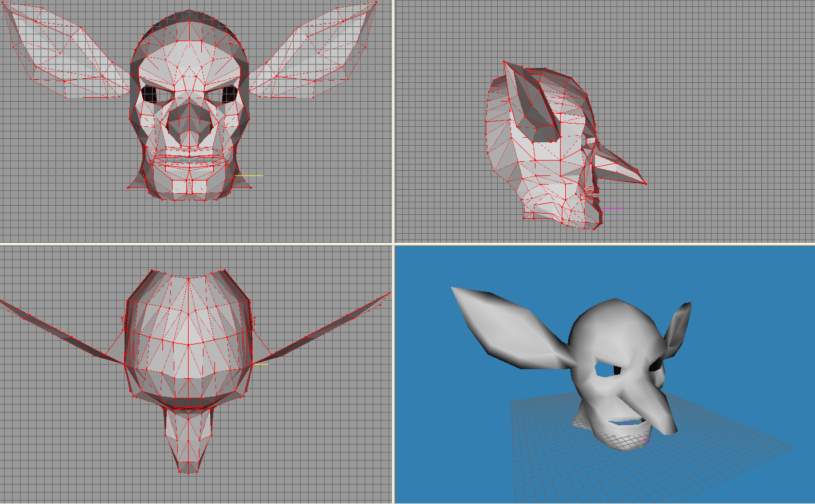This screenshot has width=815, height=504.
Task: Click the left square tooth in front view
Action: 179,186
